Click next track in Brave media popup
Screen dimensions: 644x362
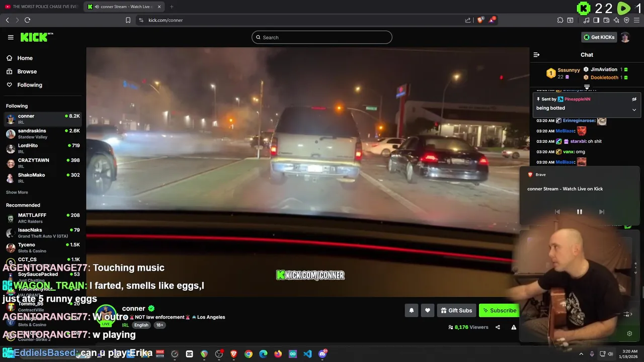point(601,212)
